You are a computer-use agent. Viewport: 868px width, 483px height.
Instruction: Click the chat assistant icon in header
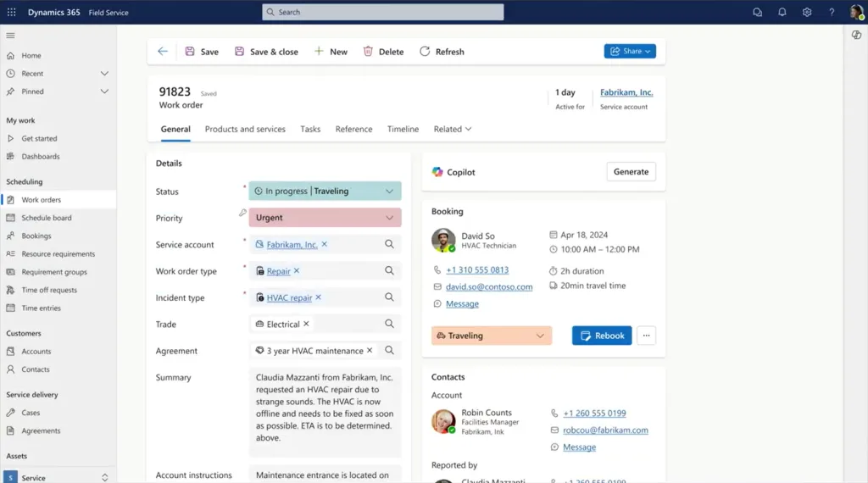757,12
